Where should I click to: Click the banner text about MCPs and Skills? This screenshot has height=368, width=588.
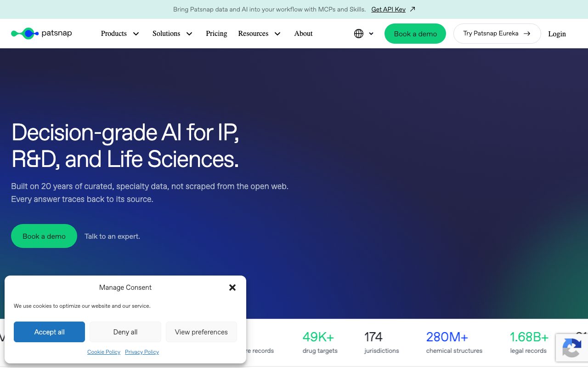pos(270,9)
